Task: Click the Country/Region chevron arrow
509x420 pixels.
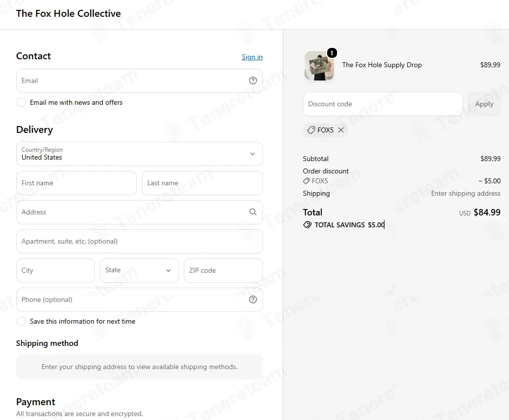Action: [252, 154]
